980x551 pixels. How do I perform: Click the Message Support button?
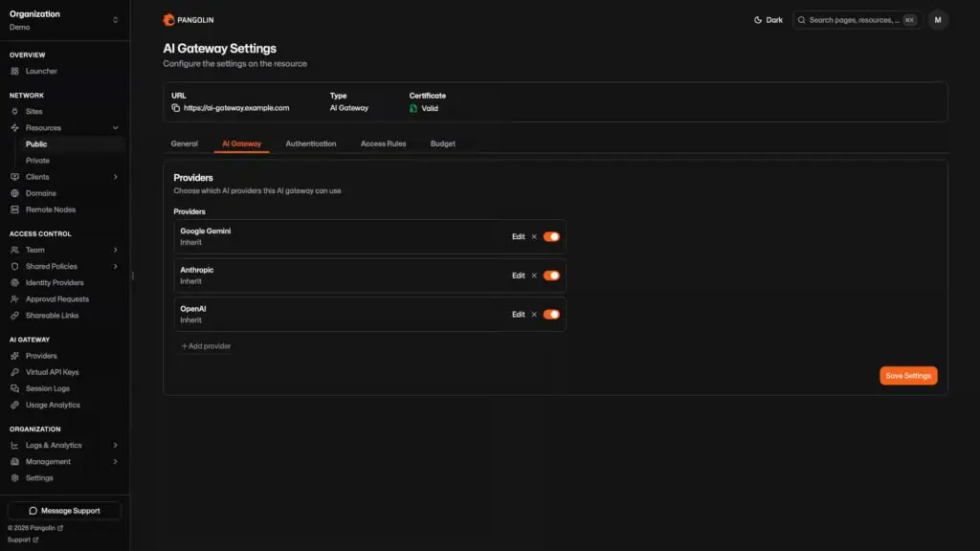[64, 511]
